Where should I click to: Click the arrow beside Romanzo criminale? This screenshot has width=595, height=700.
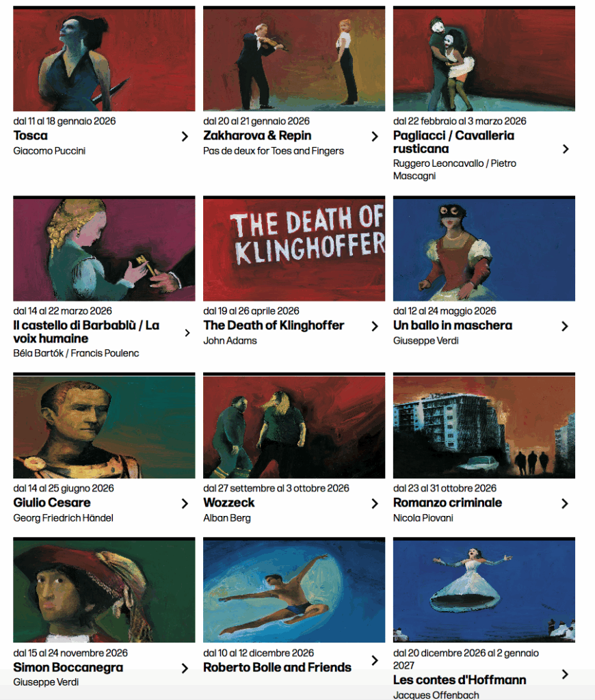point(565,504)
